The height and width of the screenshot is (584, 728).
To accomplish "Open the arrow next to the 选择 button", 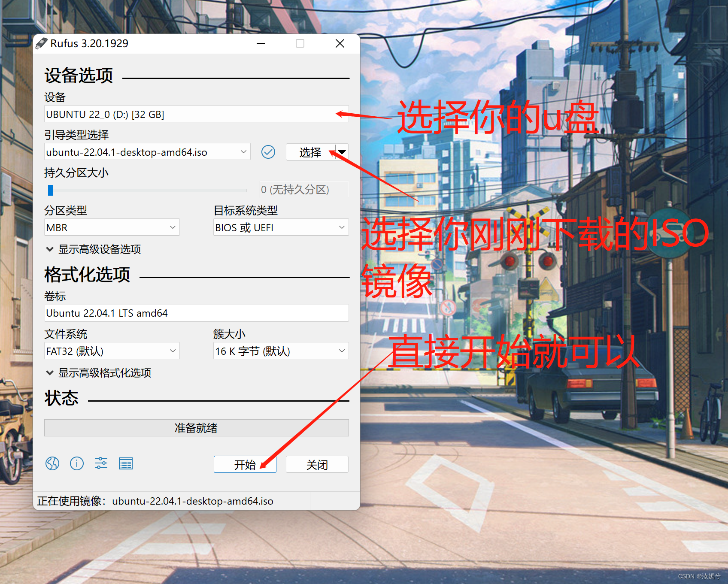I will click(x=342, y=152).
